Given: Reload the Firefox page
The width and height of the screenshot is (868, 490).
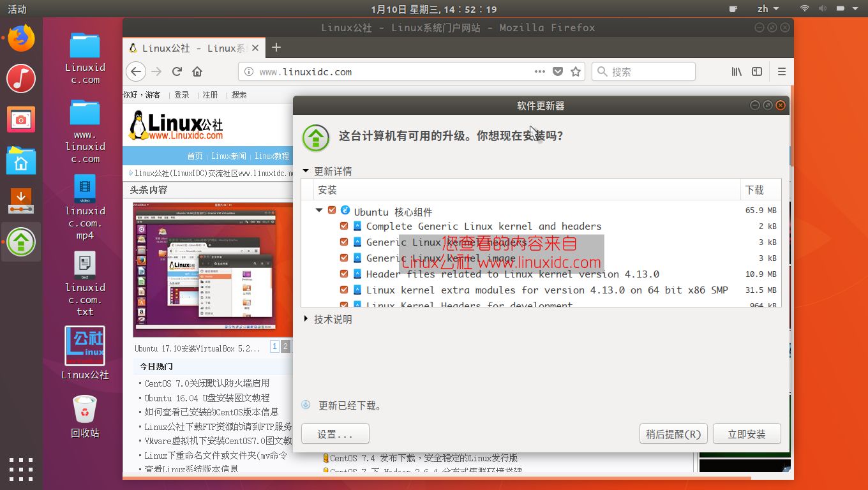Looking at the screenshot, I should pos(177,71).
